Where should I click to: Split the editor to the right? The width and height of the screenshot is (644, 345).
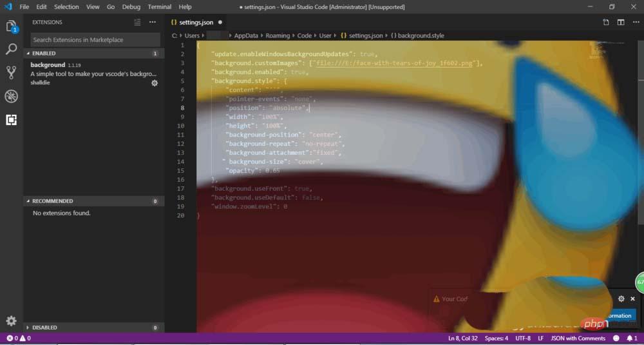click(x=621, y=22)
